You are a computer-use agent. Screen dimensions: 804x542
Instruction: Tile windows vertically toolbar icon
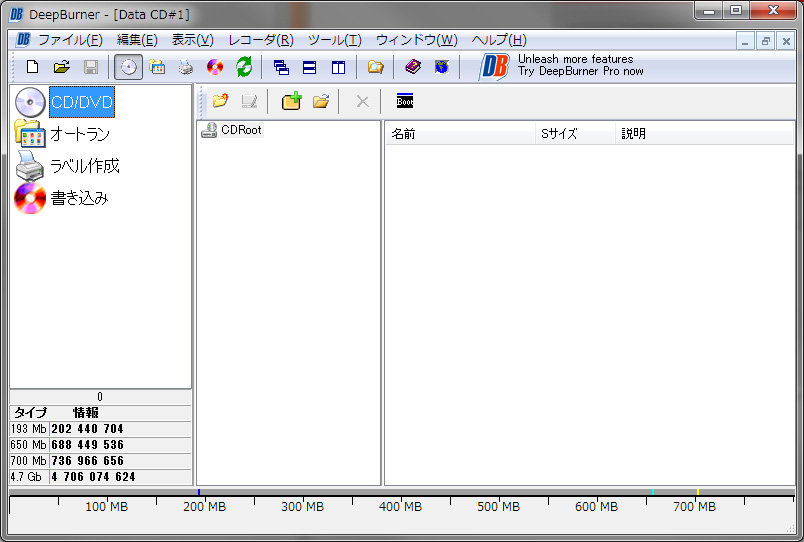[x=338, y=67]
